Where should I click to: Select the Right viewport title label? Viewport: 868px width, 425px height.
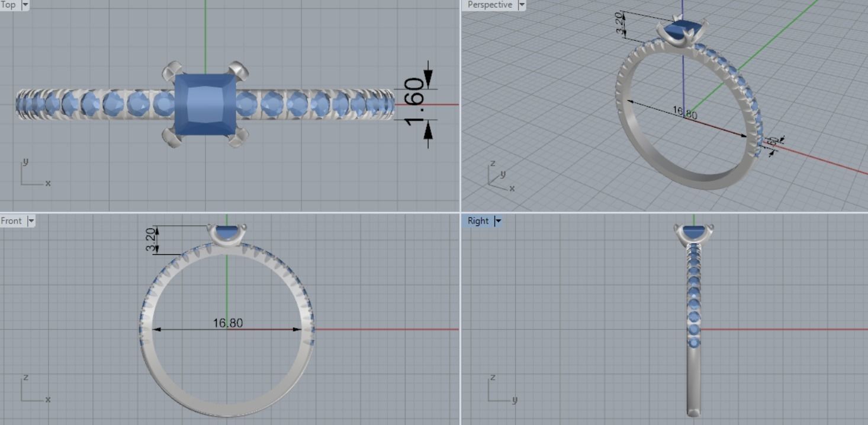(x=478, y=221)
